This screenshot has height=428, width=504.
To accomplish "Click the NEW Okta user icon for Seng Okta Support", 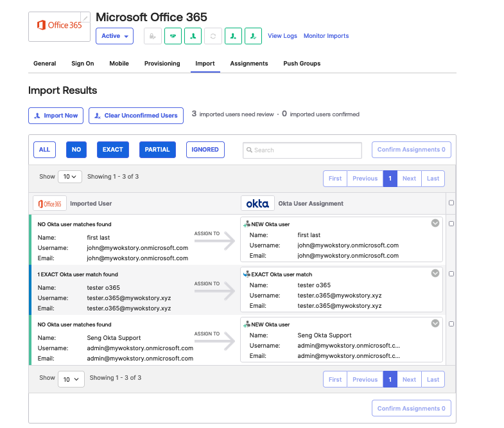I will (247, 325).
